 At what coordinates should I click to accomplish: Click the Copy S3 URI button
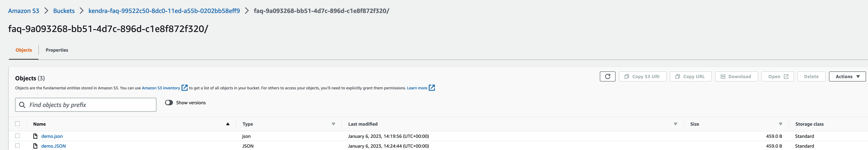pyautogui.click(x=643, y=76)
